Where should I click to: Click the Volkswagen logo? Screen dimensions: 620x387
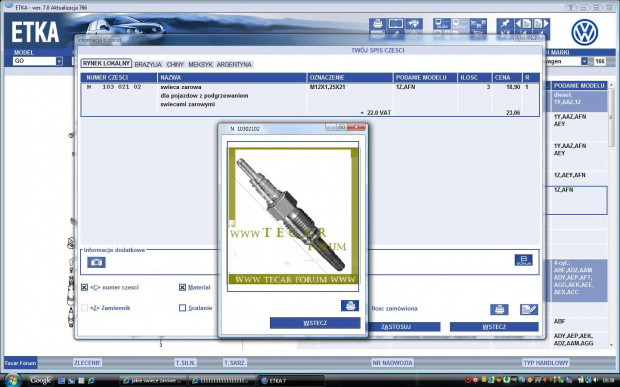(x=584, y=32)
